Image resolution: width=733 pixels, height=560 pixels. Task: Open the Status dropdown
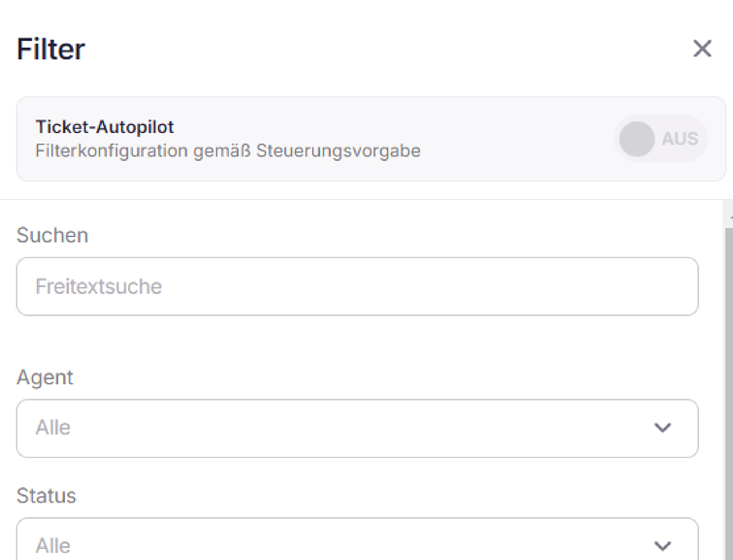pyautogui.click(x=357, y=539)
